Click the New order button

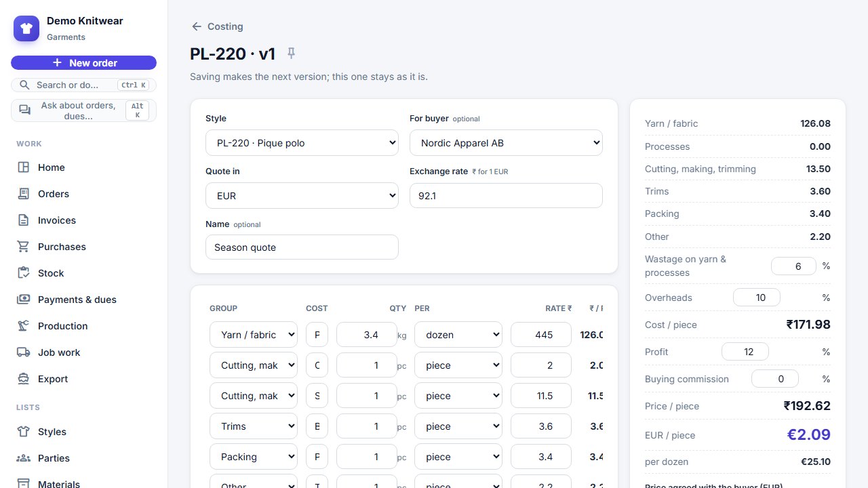pos(83,63)
